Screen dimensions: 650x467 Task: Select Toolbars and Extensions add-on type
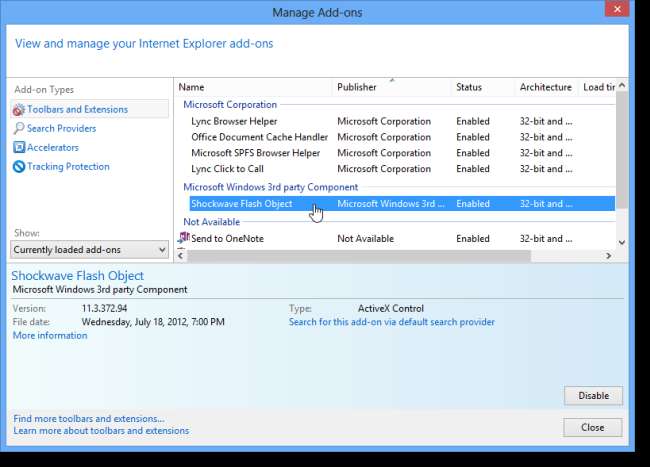pos(90,109)
